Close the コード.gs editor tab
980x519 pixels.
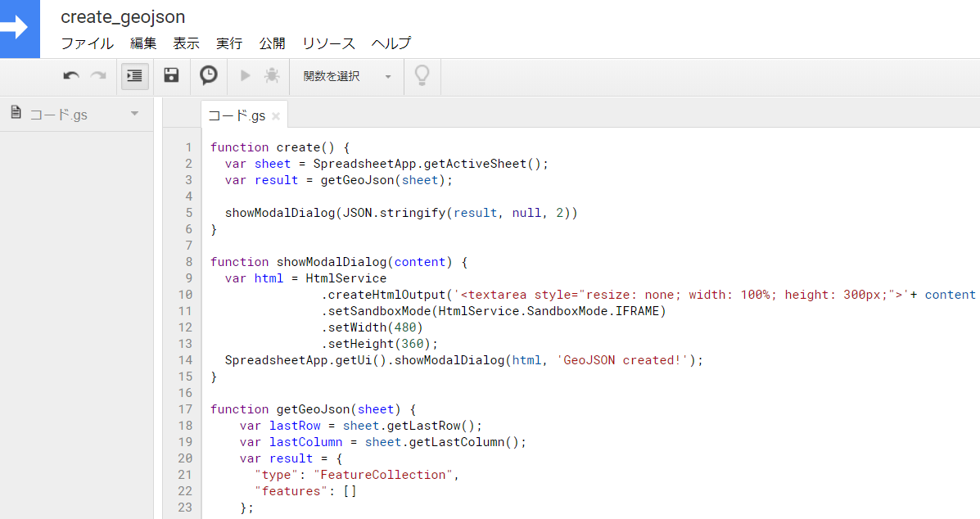(276, 116)
